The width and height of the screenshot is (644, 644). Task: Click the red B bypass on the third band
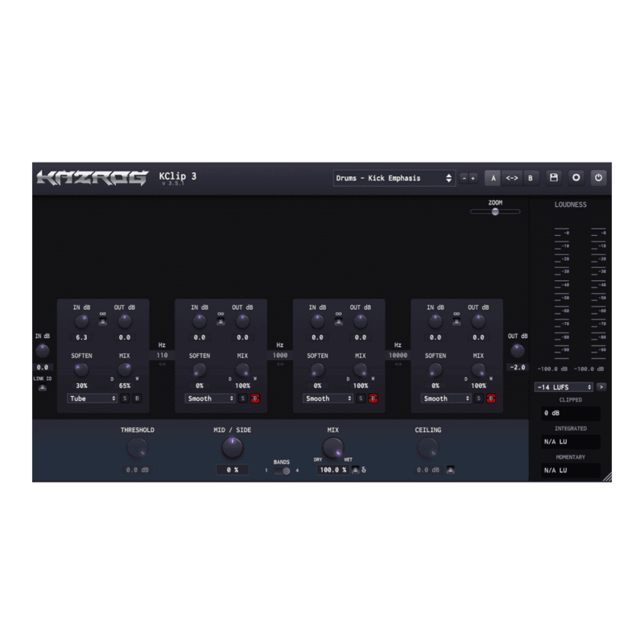373,398
